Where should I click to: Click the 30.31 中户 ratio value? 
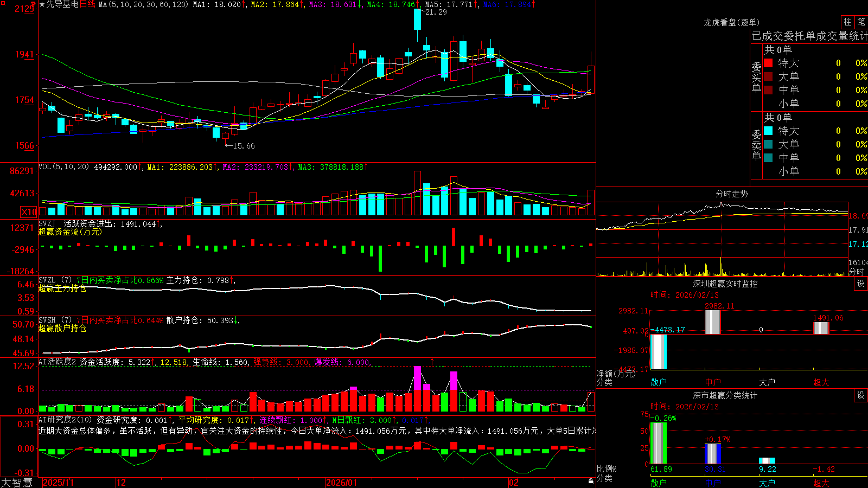click(x=716, y=469)
